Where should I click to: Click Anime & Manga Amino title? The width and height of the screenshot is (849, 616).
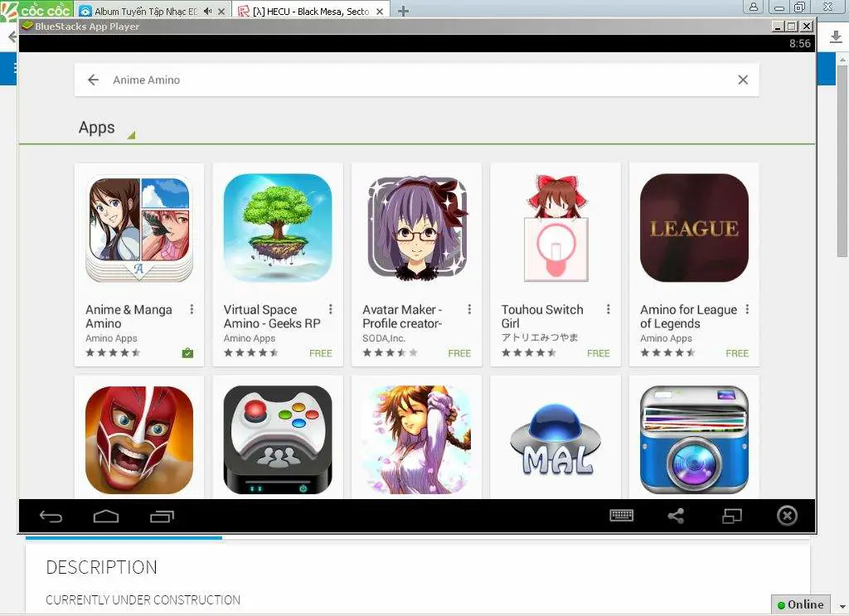129,316
